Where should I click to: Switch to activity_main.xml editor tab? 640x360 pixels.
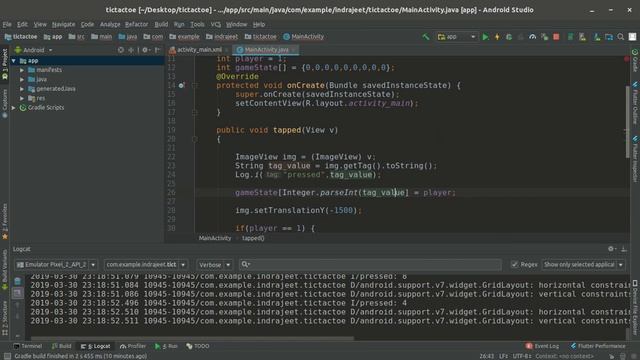(199, 50)
